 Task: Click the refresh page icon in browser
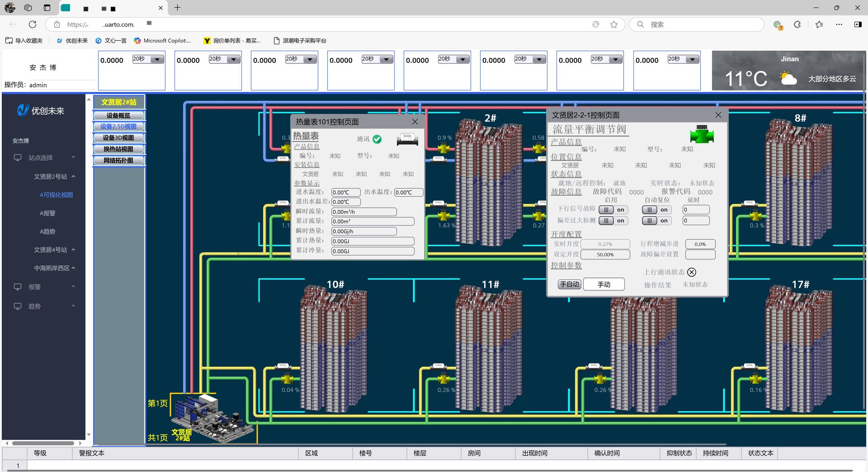click(x=33, y=24)
